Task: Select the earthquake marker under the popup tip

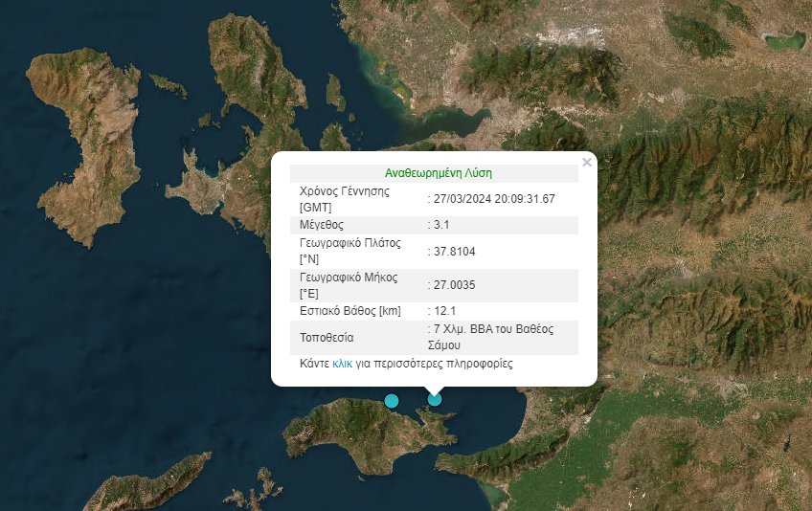Action: click(435, 399)
